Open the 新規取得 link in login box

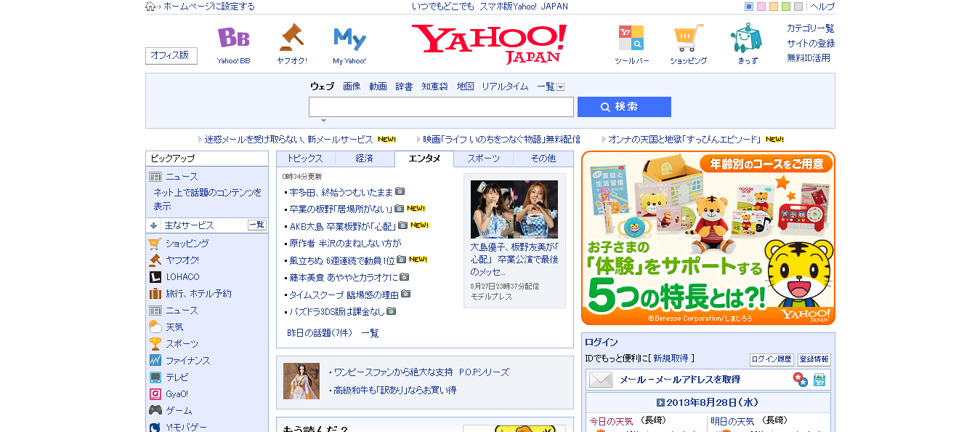point(672,359)
